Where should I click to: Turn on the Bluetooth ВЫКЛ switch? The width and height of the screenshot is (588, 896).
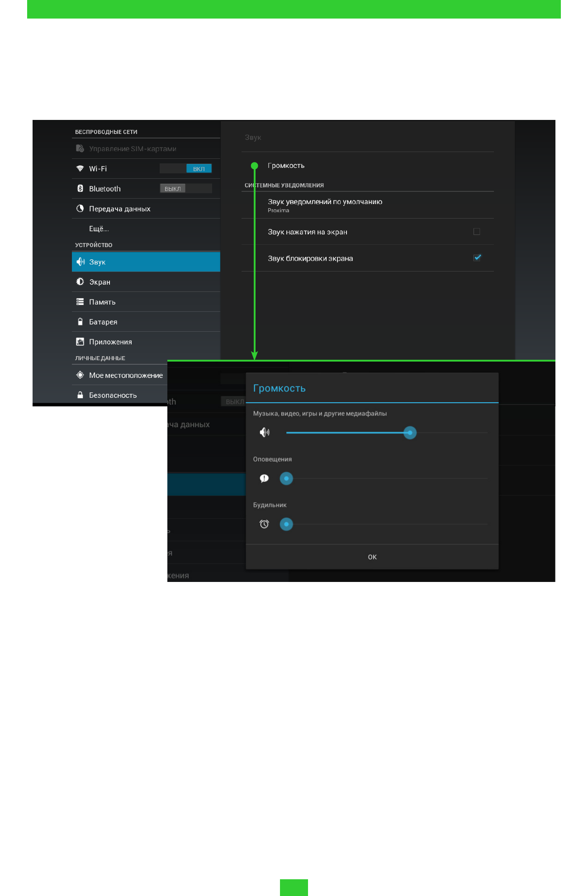[x=186, y=188]
